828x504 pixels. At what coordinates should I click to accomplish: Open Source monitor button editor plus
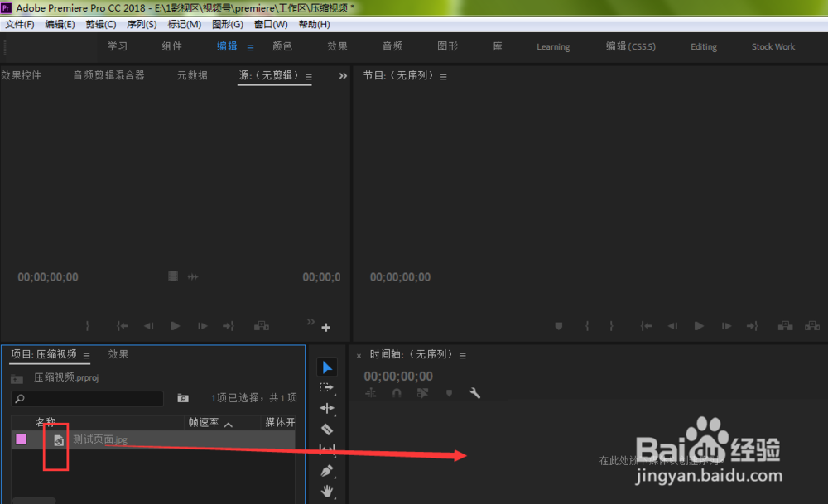[325, 328]
